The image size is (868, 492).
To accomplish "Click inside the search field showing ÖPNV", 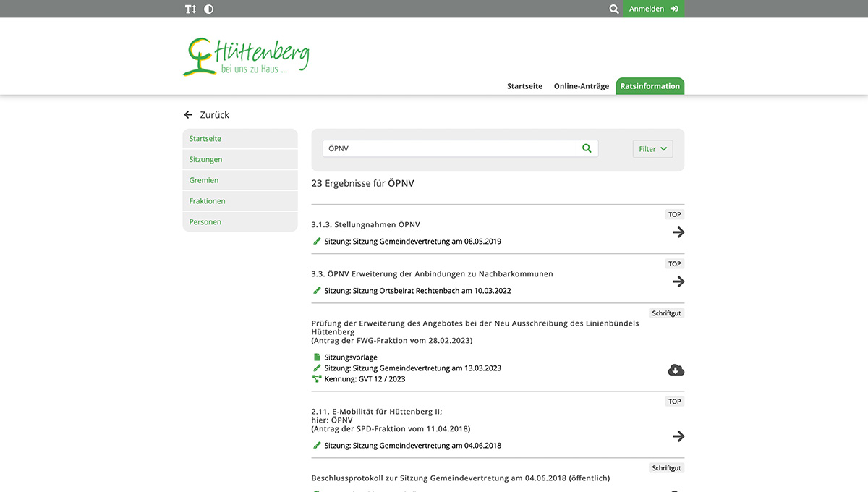I will [x=434, y=148].
